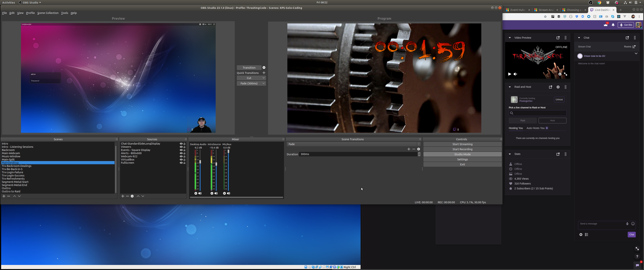The width and height of the screenshot is (644, 270).
Task: Open the Scene Collection menu
Action: click(x=48, y=13)
